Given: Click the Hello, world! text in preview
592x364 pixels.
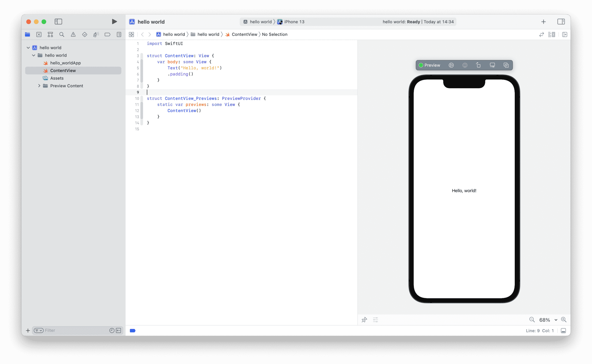Looking at the screenshot, I should [464, 191].
